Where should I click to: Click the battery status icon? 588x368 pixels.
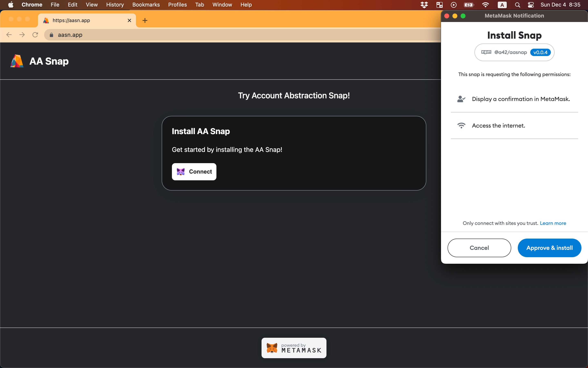point(469,5)
